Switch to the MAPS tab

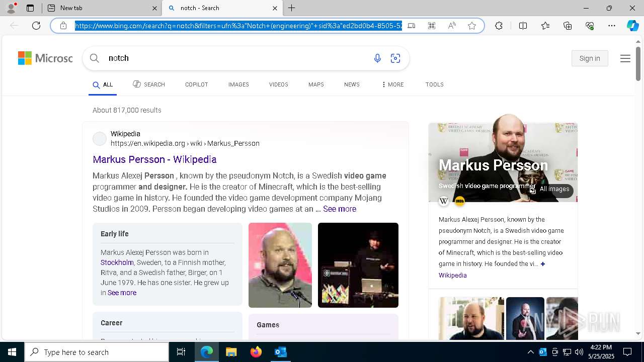tap(316, 84)
